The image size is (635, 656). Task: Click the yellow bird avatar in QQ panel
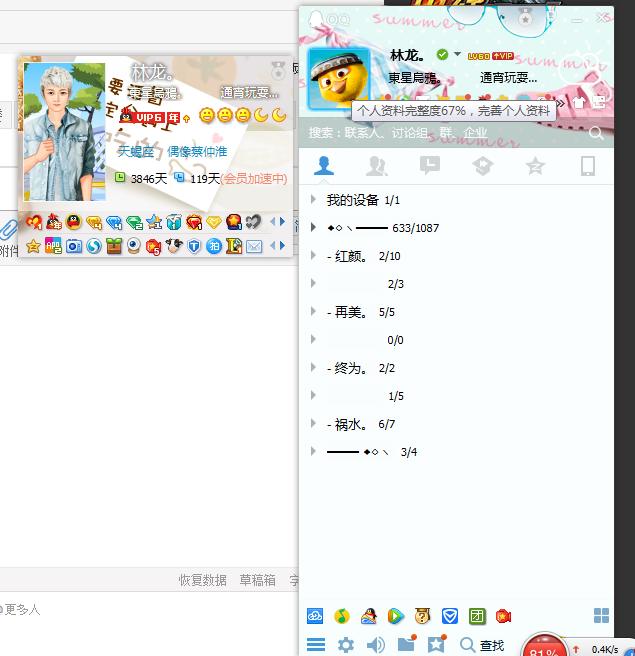(x=339, y=78)
